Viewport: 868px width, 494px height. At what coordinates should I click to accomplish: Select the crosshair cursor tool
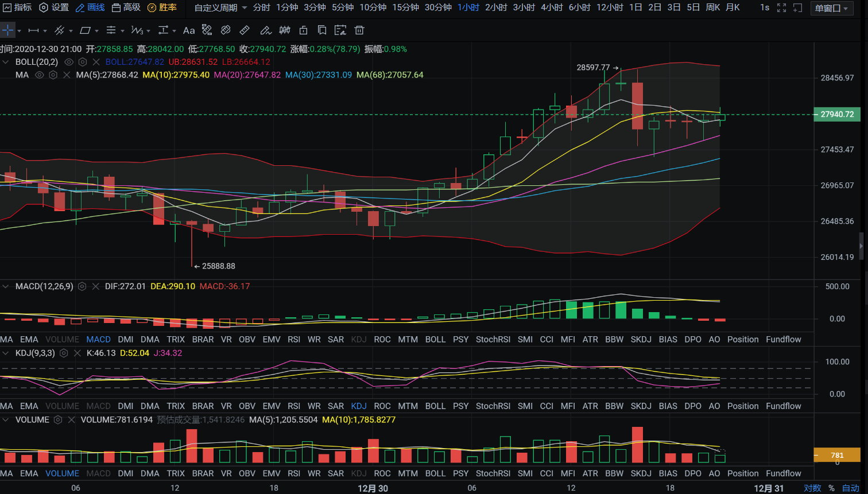click(7, 30)
